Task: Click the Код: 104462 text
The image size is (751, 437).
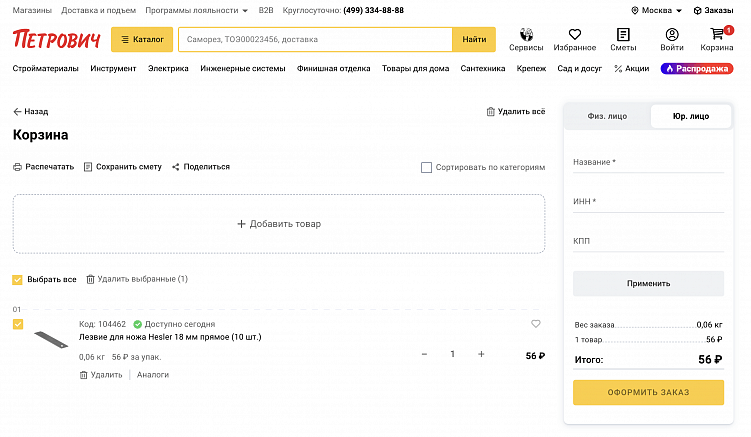Action: 102,324
